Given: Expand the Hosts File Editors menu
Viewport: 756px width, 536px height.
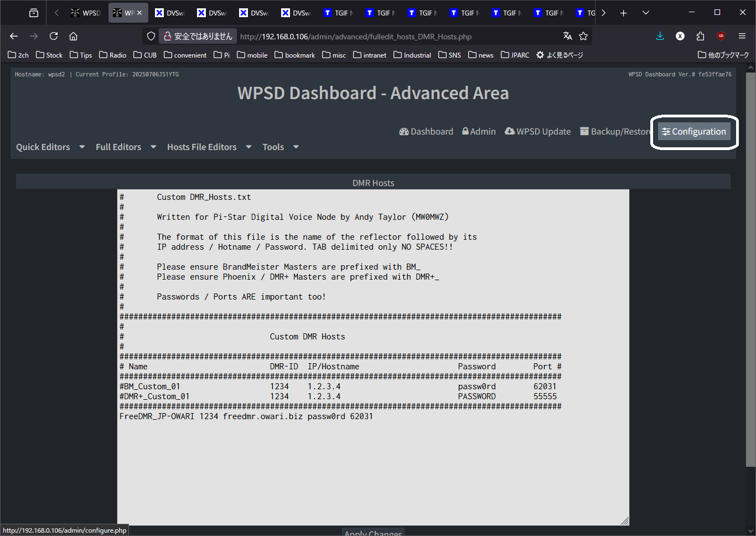Looking at the screenshot, I should coord(210,147).
